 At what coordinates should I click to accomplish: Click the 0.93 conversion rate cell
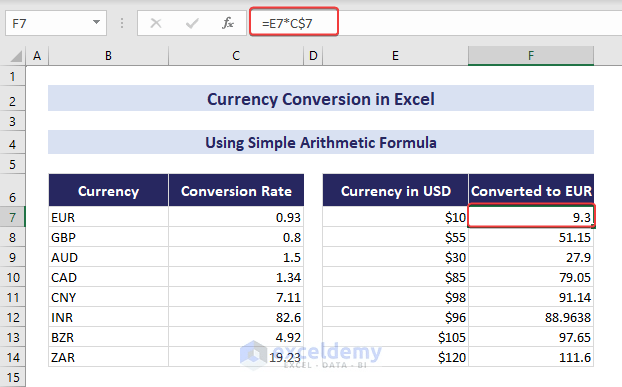(x=236, y=217)
